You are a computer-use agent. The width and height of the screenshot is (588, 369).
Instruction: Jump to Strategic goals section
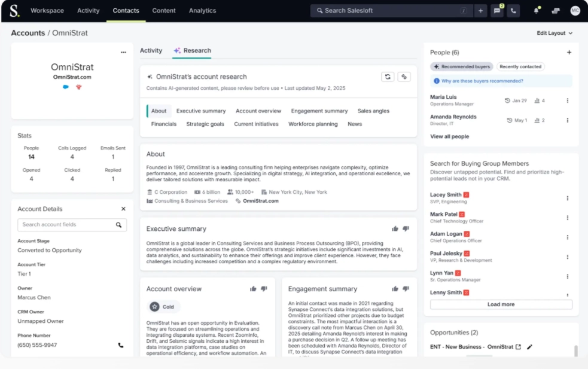pyautogui.click(x=205, y=124)
